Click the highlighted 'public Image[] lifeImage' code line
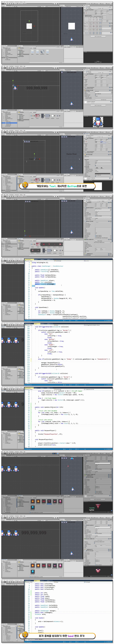The image size is (114, 644). [x=45, y=284]
